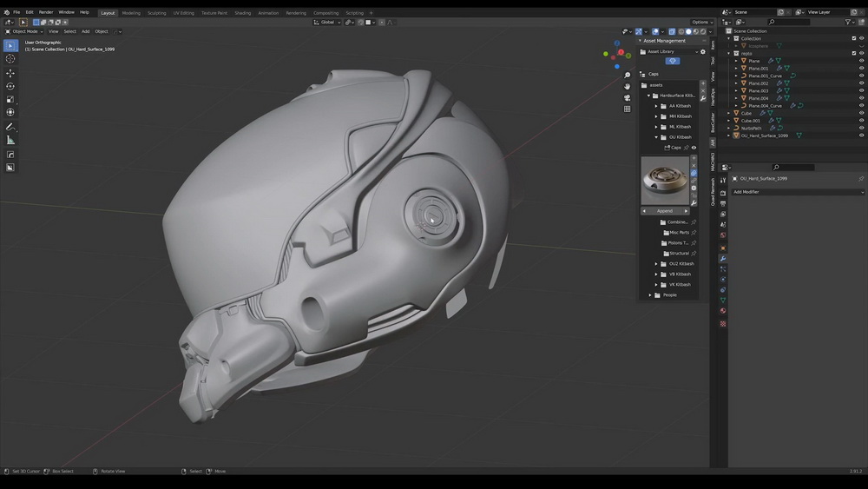The width and height of the screenshot is (868, 489).
Task: Click the cap asset preview thumbnail
Action: [665, 181]
